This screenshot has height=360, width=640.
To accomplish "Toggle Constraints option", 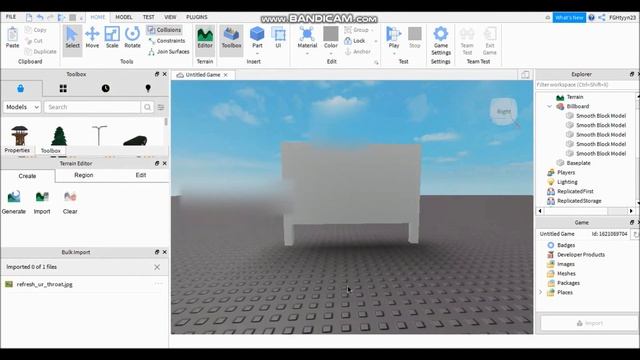I will (x=167, y=41).
